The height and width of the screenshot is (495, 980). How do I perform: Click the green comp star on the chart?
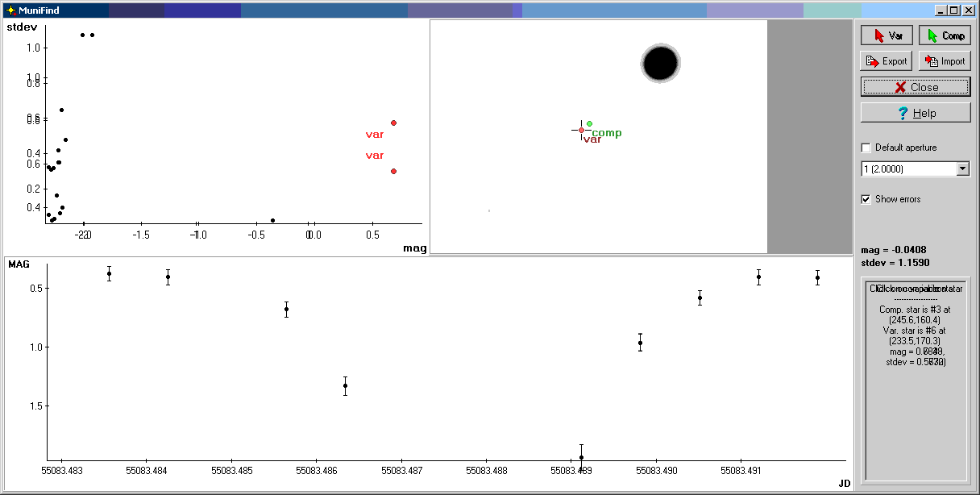[589, 123]
